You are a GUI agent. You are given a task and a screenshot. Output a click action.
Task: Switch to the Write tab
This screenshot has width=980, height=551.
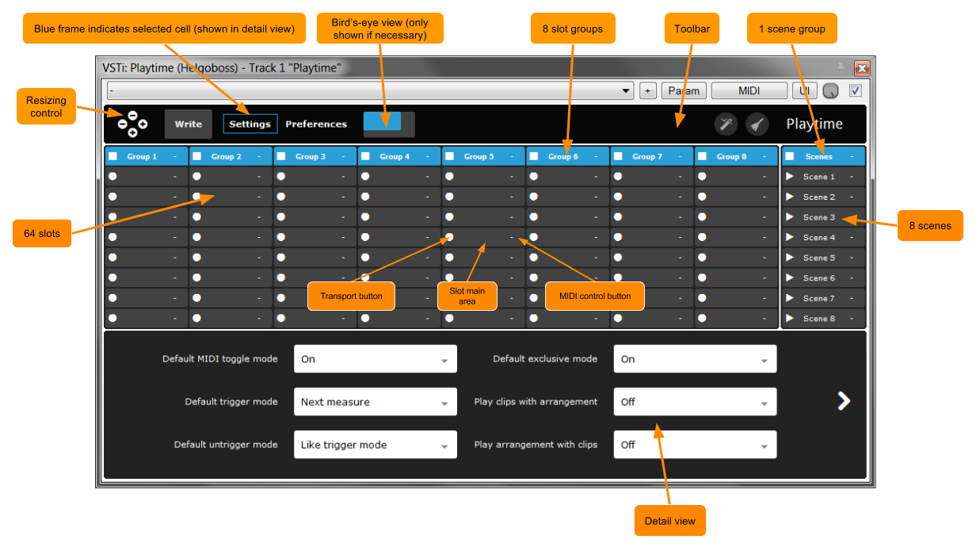[x=189, y=124]
